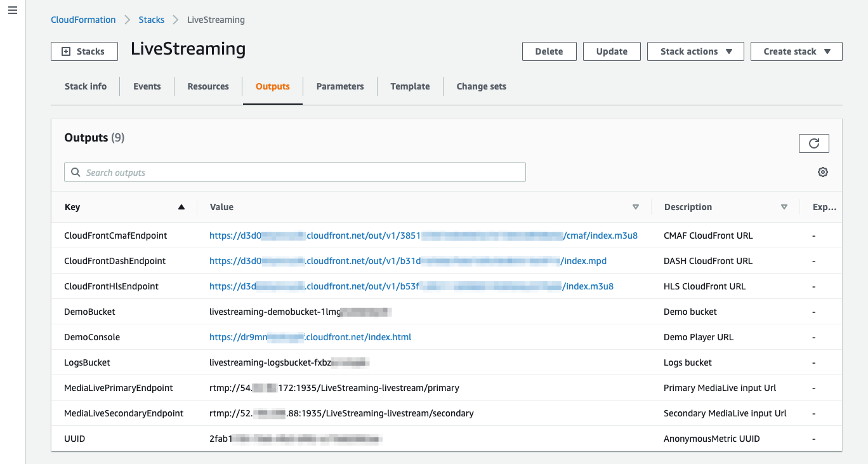This screenshot has height=464, width=868.
Task: Switch to the Stack info tab
Action: [86, 86]
